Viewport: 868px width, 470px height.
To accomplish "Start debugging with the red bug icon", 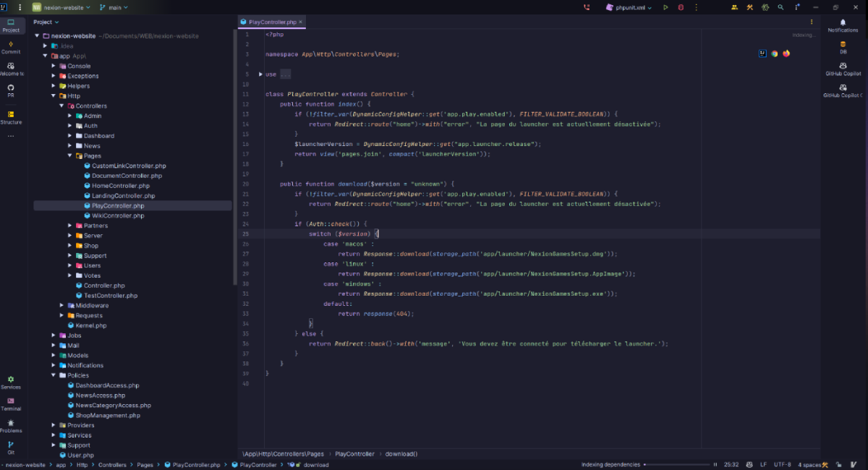I will [x=680, y=7].
